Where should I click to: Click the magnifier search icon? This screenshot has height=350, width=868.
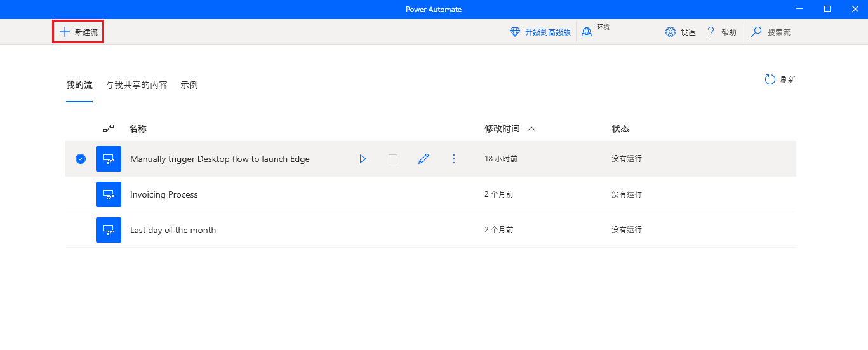756,32
